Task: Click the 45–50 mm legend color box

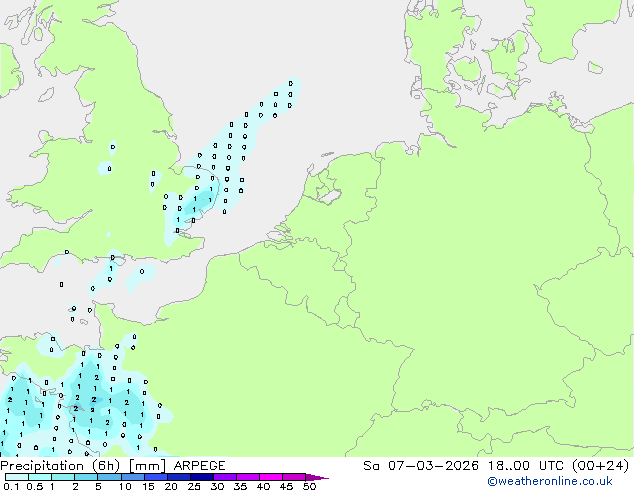Action: click(x=294, y=477)
